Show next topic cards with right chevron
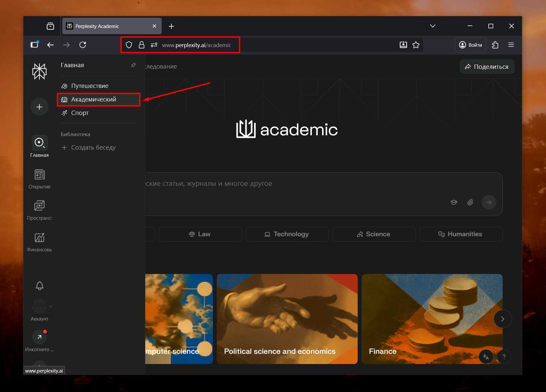Viewport: 546px width, 392px height. tap(503, 319)
